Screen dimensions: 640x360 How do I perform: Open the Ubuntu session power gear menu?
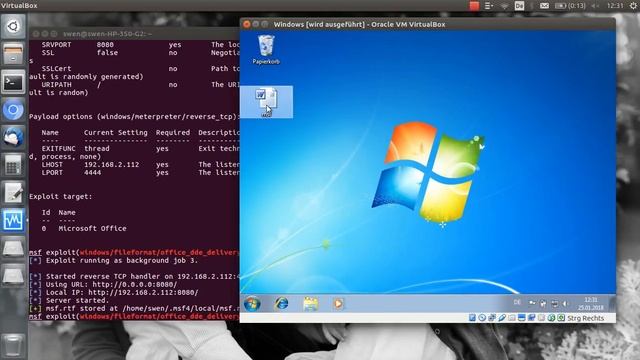pyautogui.click(x=633, y=6)
